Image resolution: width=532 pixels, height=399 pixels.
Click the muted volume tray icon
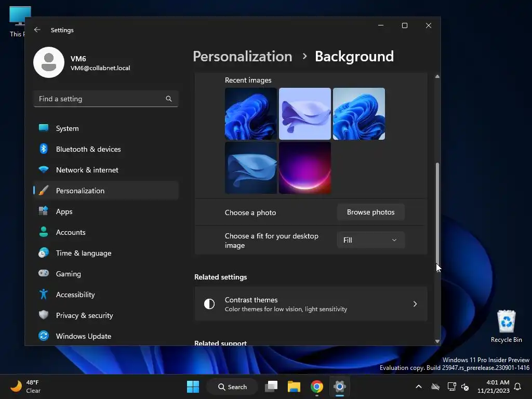tap(465, 387)
